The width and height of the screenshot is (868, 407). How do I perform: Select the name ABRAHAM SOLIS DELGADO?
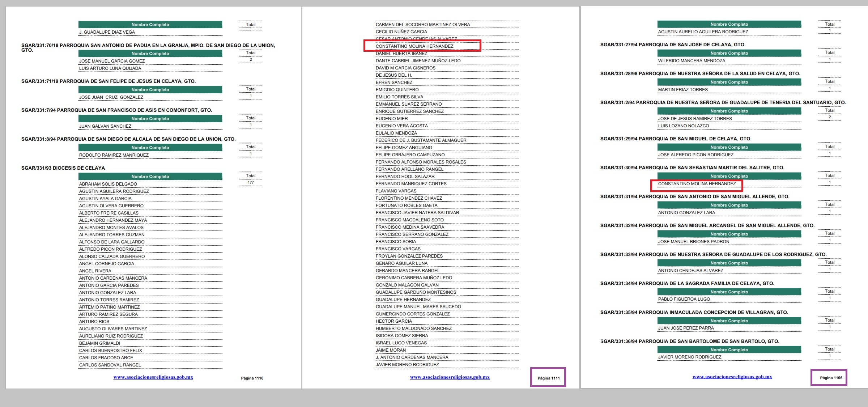click(x=108, y=184)
